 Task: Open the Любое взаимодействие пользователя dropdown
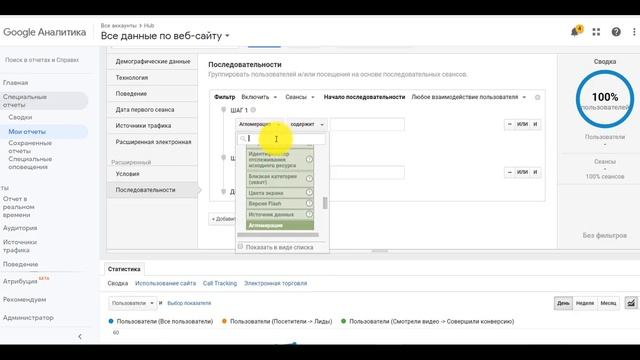[x=469, y=97]
